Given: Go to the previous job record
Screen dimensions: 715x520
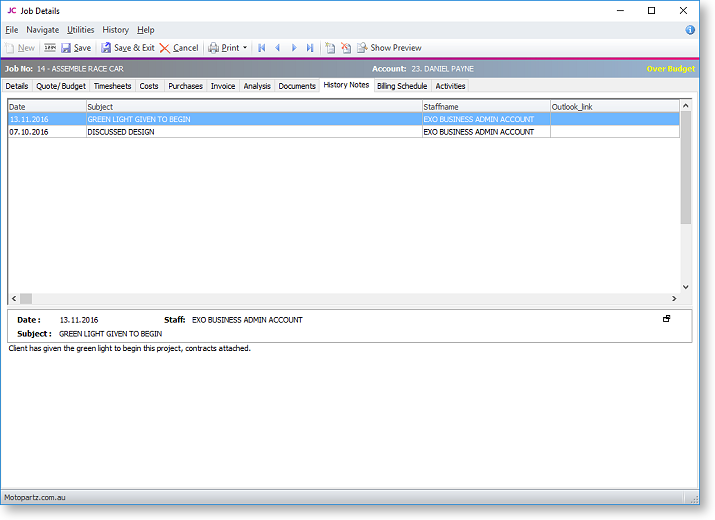Looking at the screenshot, I should click(x=277, y=48).
